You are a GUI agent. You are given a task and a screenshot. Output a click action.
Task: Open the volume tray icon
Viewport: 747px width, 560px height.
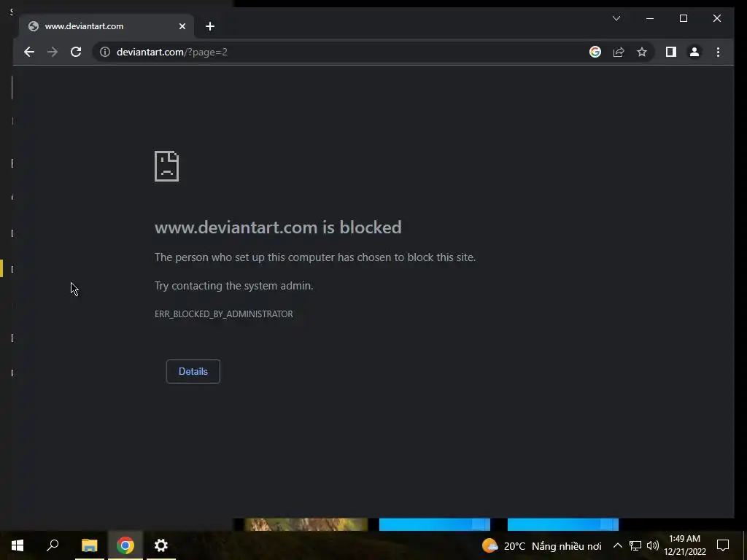click(653, 545)
